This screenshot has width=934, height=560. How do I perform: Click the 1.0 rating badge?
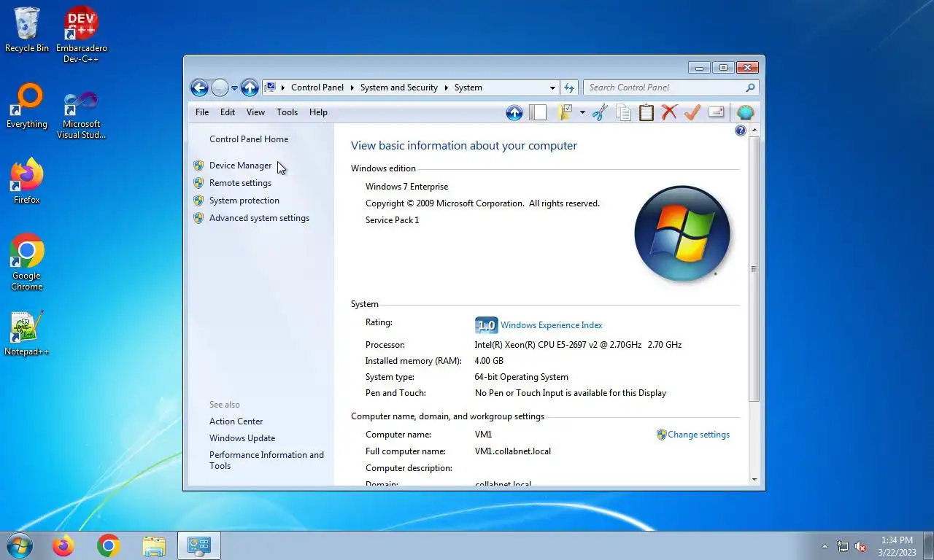coord(486,325)
